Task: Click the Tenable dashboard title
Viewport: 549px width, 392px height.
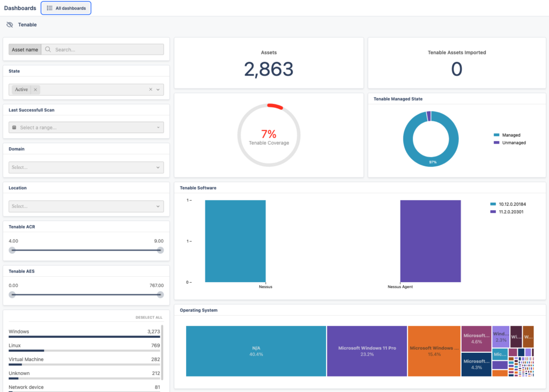Action: click(x=27, y=25)
